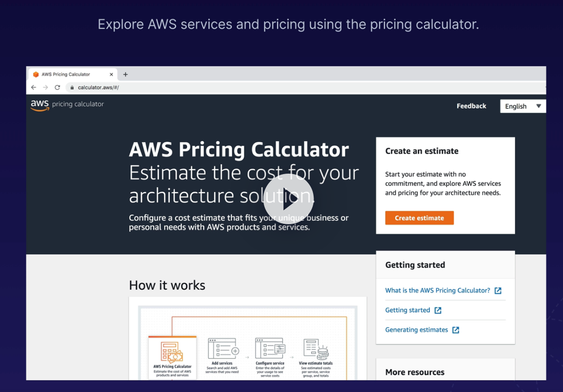Click the Add services diagram icon

[x=223, y=349]
